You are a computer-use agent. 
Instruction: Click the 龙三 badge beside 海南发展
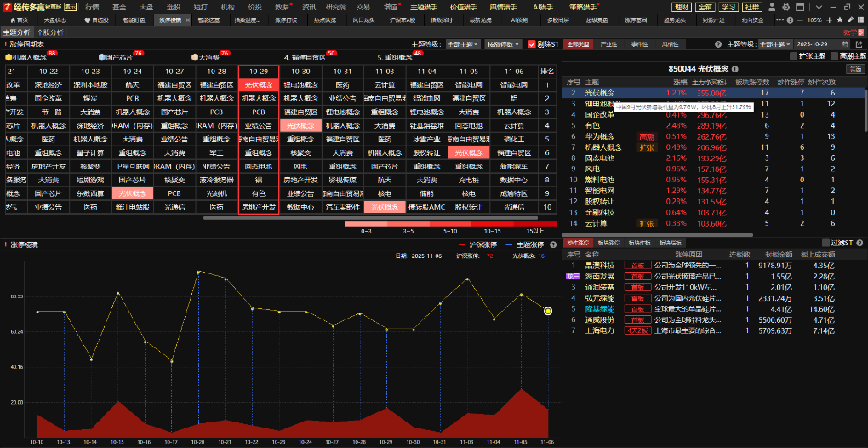click(x=572, y=277)
